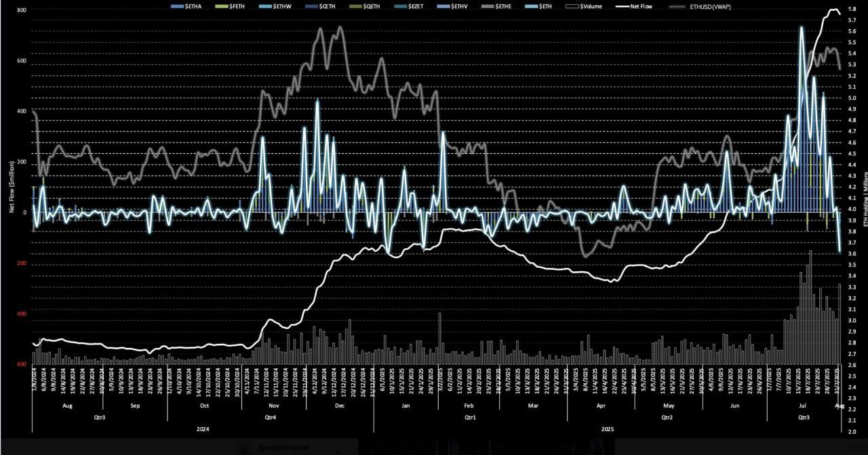Click the 5.0 label on right axis
The image size is (868, 455).
[x=852, y=98]
